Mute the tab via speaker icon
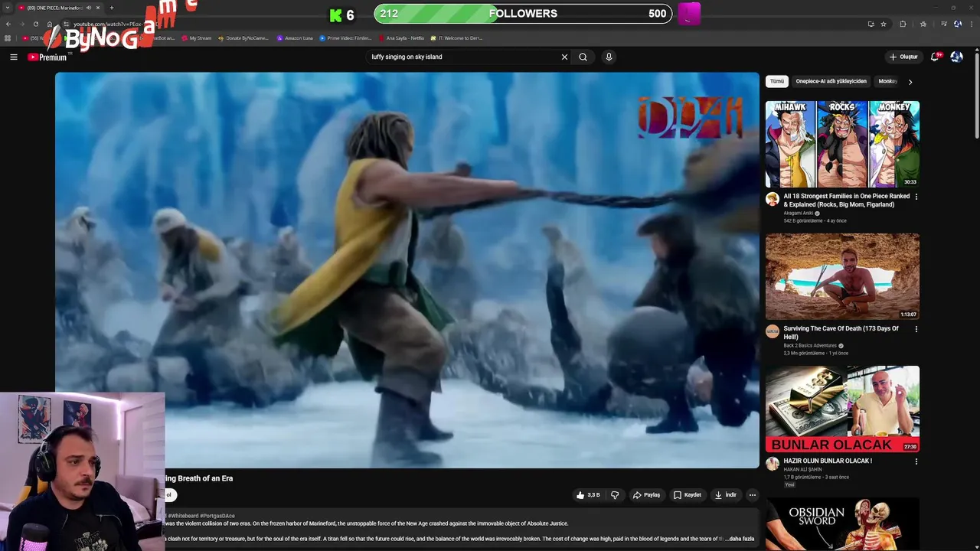980x551 pixels. click(x=88, y=8)
